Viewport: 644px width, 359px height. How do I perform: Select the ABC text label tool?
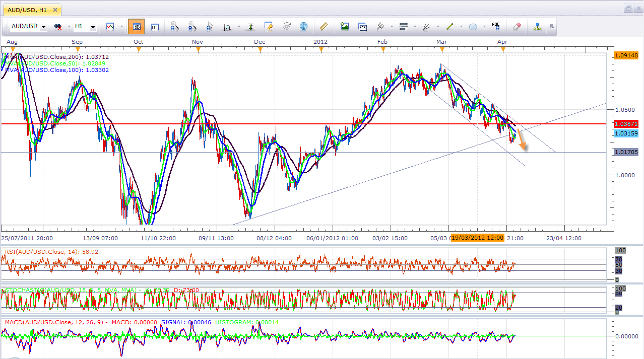click(x=496, y=26)
